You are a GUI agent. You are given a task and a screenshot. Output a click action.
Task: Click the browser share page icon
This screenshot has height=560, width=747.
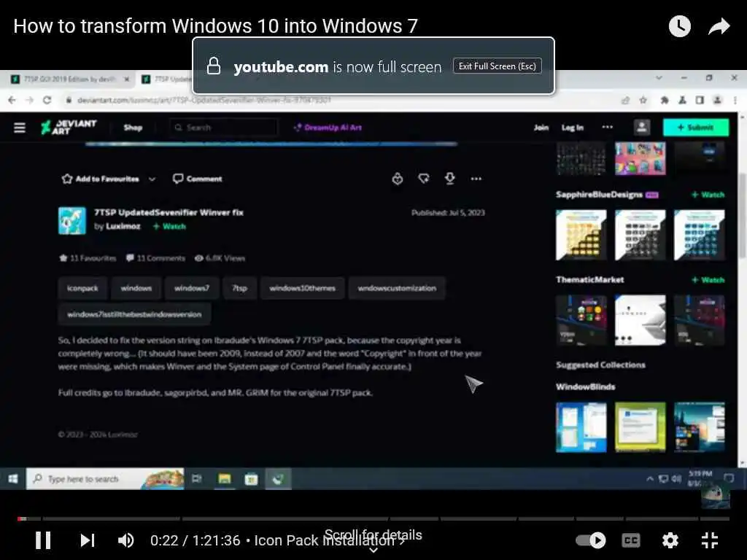point(625,100)
